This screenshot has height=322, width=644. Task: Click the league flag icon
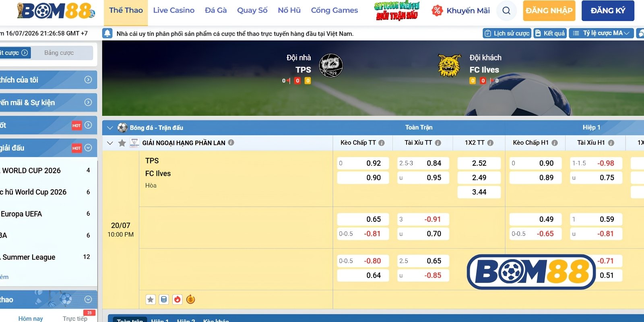coord(134,143)
